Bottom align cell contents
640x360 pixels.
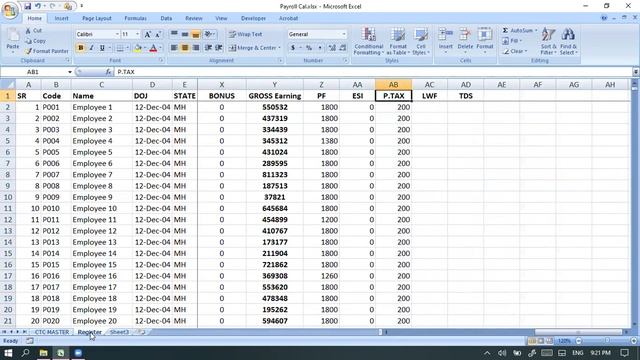point(196,34)
